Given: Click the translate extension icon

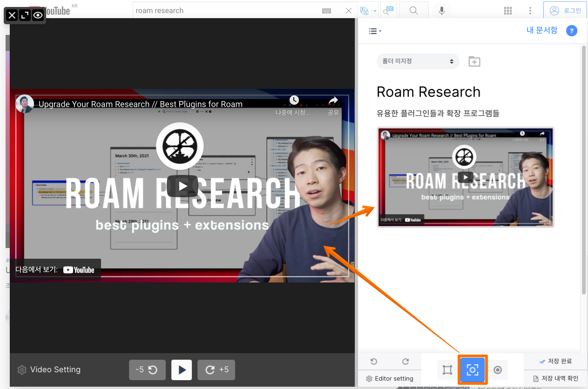Looking at the screenshot, I should (364, 11).
